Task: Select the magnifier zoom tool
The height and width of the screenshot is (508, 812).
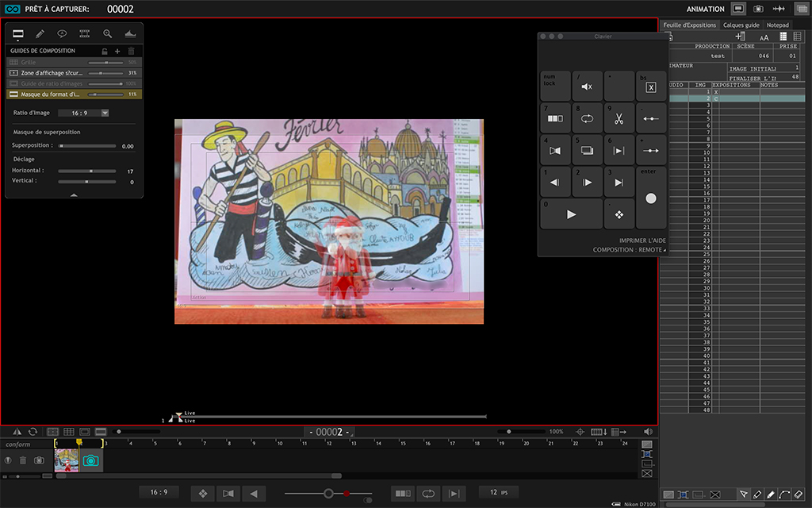Action: [107, 33]
